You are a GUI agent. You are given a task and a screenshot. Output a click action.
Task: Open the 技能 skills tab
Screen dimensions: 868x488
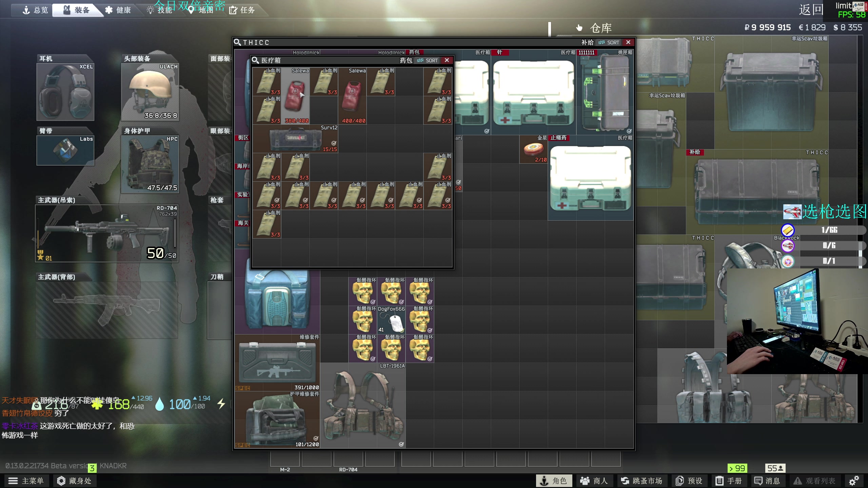click(159, 10)
